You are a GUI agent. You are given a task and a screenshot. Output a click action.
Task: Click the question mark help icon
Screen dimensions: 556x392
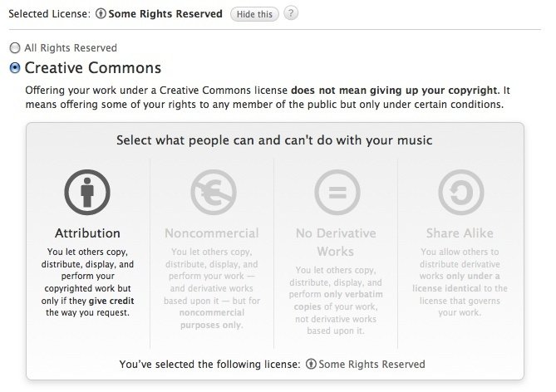pyautogui.click(x=290, y=14)
